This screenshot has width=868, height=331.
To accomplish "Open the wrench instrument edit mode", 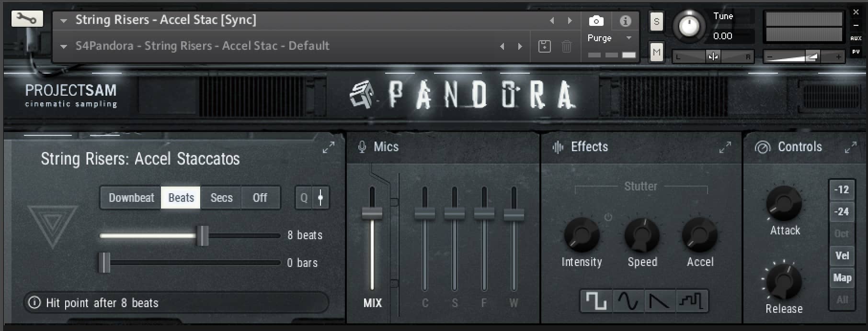I will point(27,19).
